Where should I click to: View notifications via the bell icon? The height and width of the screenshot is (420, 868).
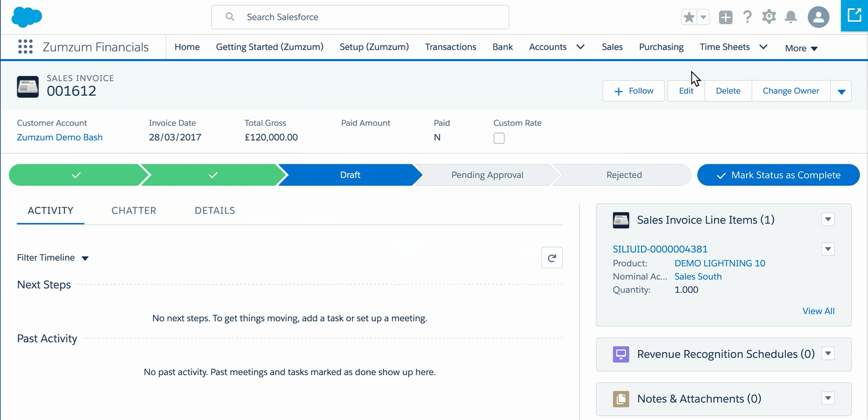pyautogui.click(x=790, y=17)
